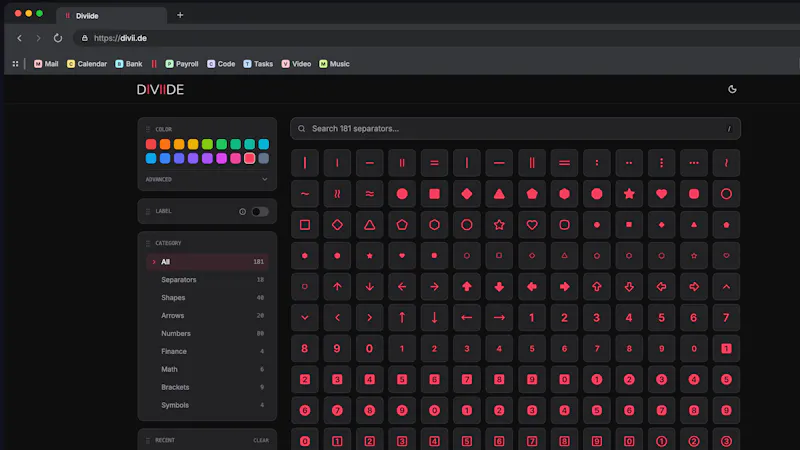800x450 pixels.
Task: Filter by Math category
Action: pos(207,369)
